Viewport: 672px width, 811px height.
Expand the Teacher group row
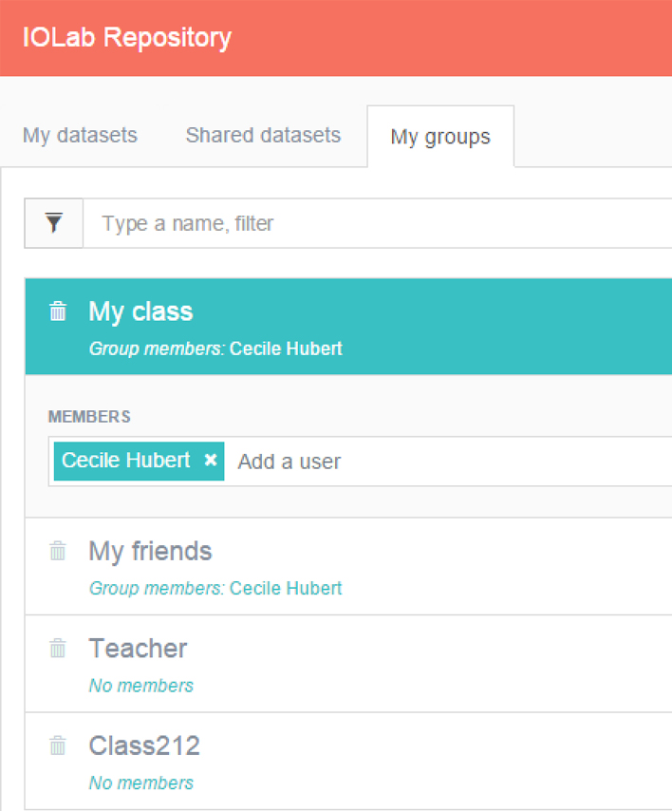click(348, 664)
